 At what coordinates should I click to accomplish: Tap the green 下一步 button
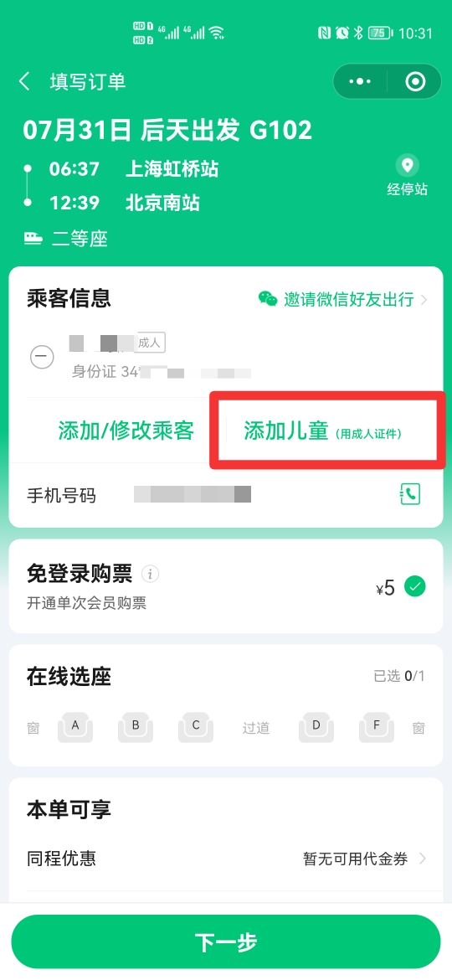click(x=226, y=941)
